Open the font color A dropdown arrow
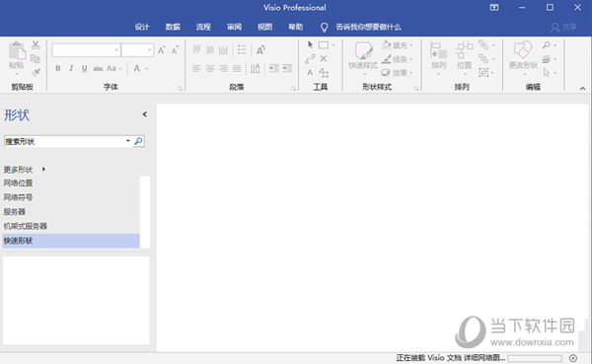Screen dimensions: 592x364 click(146, 69)
